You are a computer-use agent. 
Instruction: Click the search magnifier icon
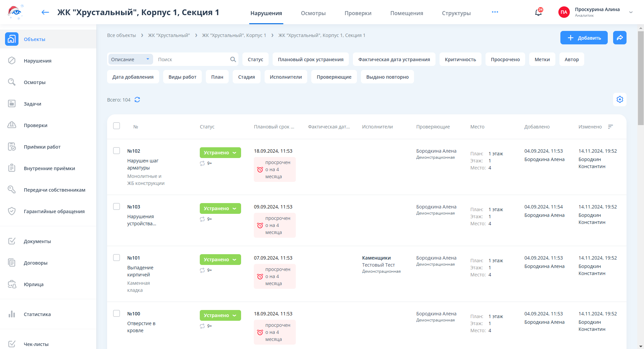[x=233, y=60]
